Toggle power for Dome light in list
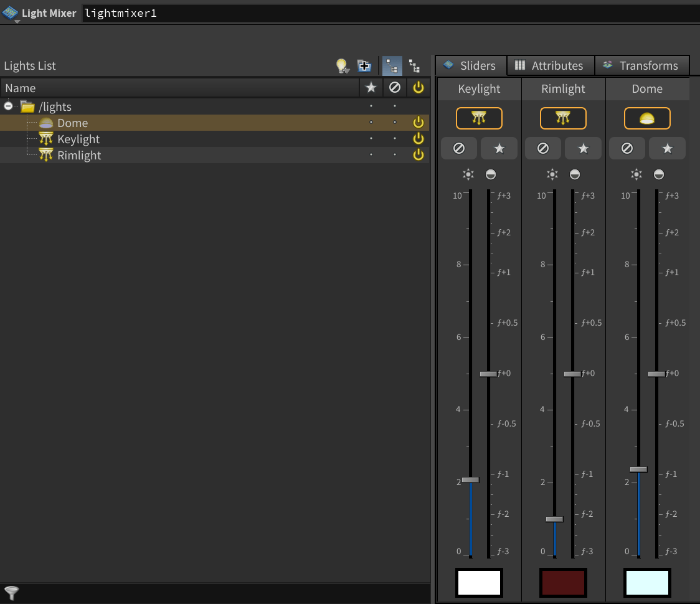 point(419,123)
